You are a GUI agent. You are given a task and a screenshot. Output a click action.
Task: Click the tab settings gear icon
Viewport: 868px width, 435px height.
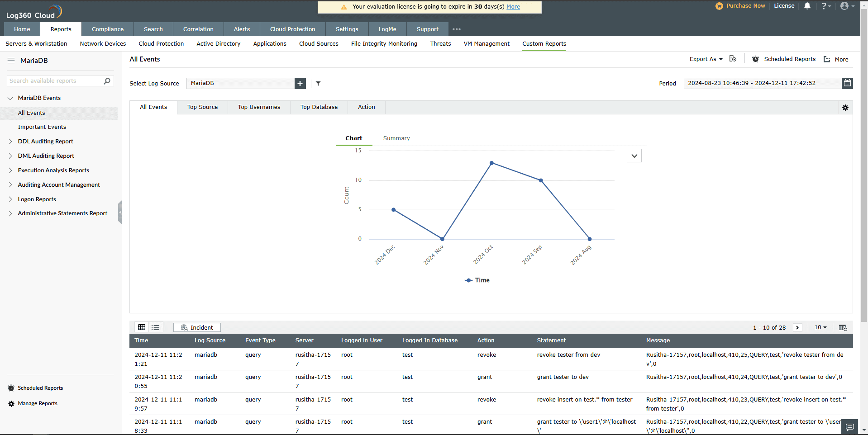(845, 108)
